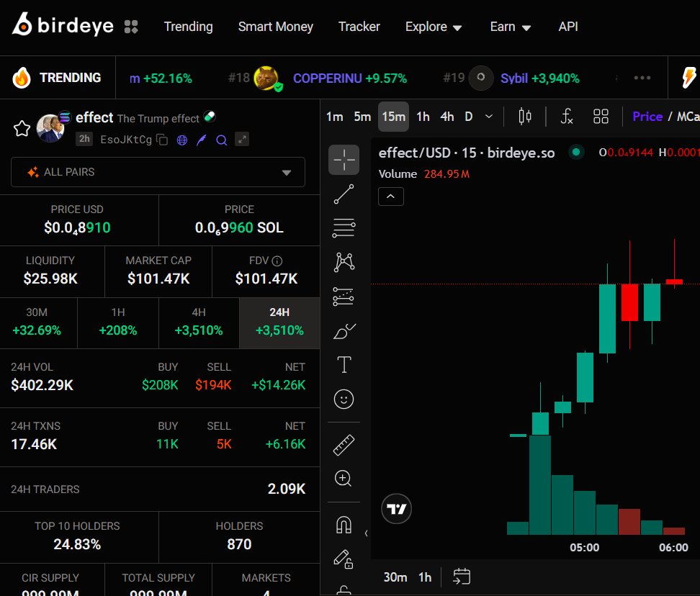Collapse the drawing toolbar arrow

pyautogui.click(x=366, y=533)
